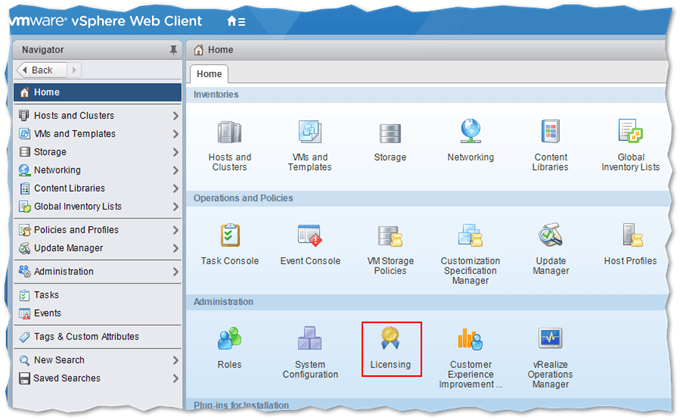Select Update Manager in Navigator
The height and width of the screenshot is (420, 680).
point(98,248)
